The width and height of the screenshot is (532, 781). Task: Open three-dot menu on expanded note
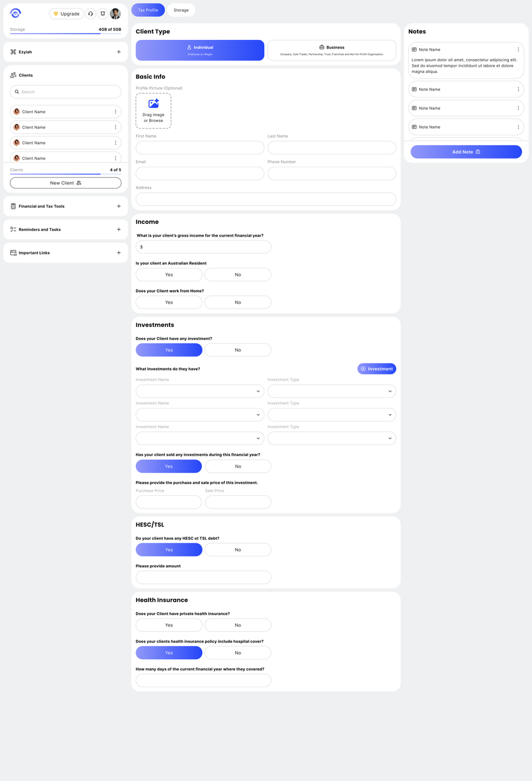point(518,50)
